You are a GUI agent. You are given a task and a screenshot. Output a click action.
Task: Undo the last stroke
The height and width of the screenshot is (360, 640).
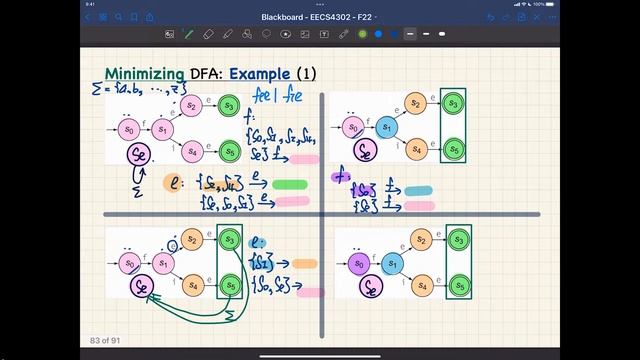tap(491, 18)
